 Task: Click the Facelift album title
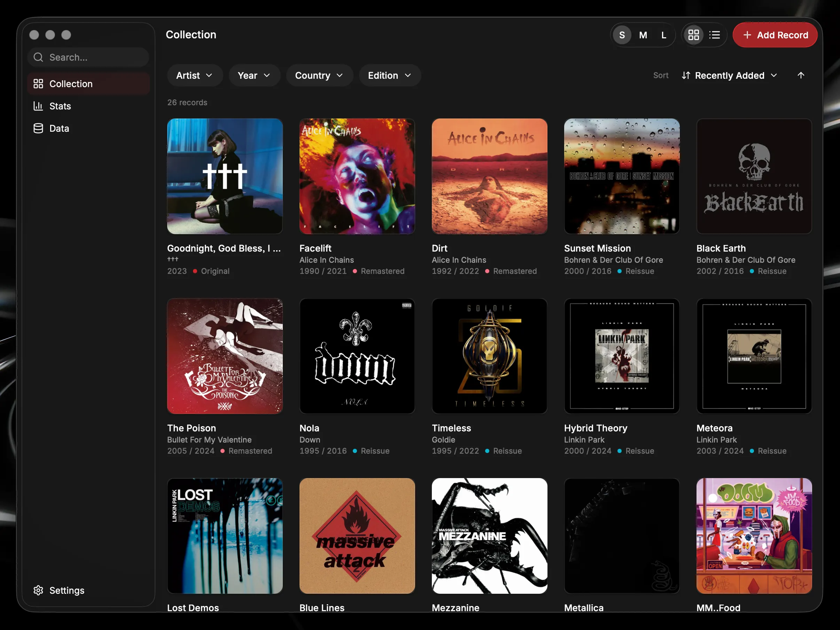pyautogui.click(x=315, y=248)
